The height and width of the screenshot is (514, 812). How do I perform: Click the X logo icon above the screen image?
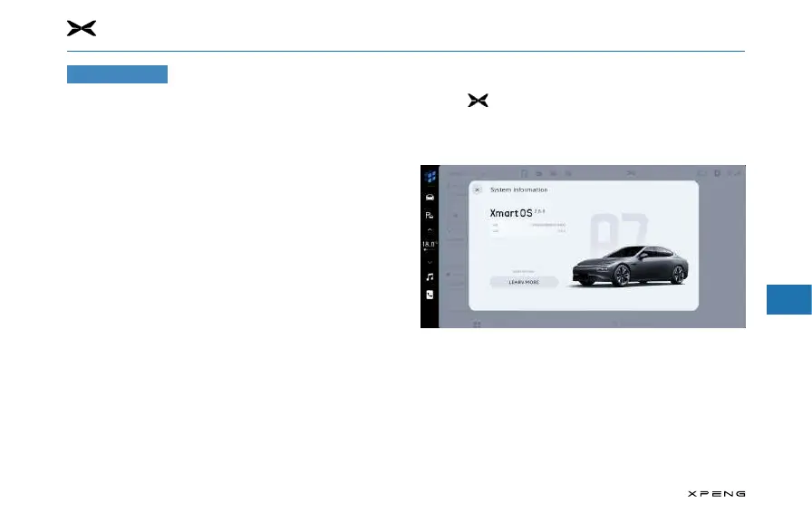pos(478,101)
